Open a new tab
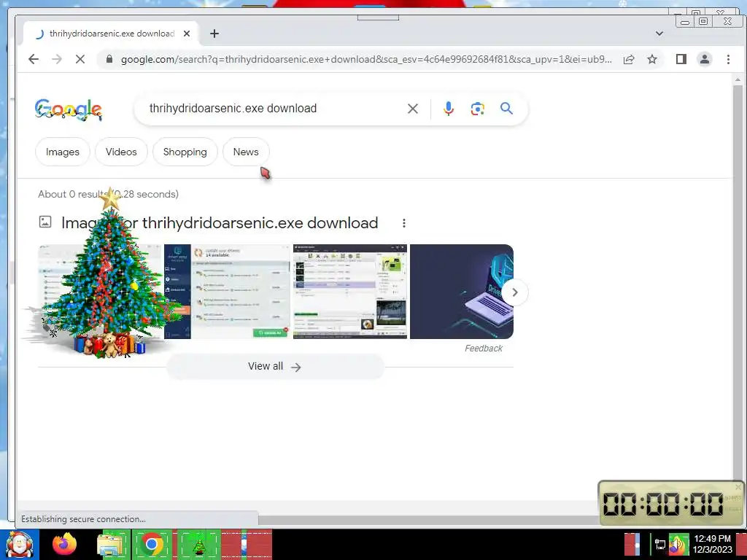 [x=214, y=34]
